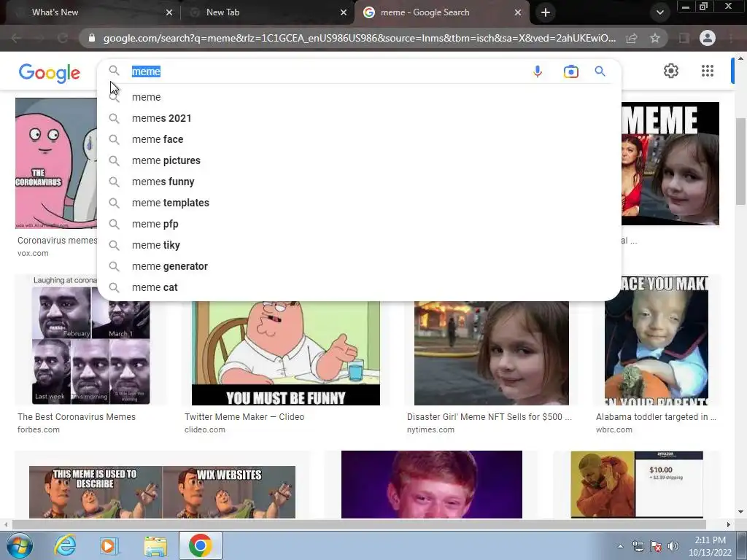Open the Google apps grid
The image size is (747, 560).
(x=708, y=71)
